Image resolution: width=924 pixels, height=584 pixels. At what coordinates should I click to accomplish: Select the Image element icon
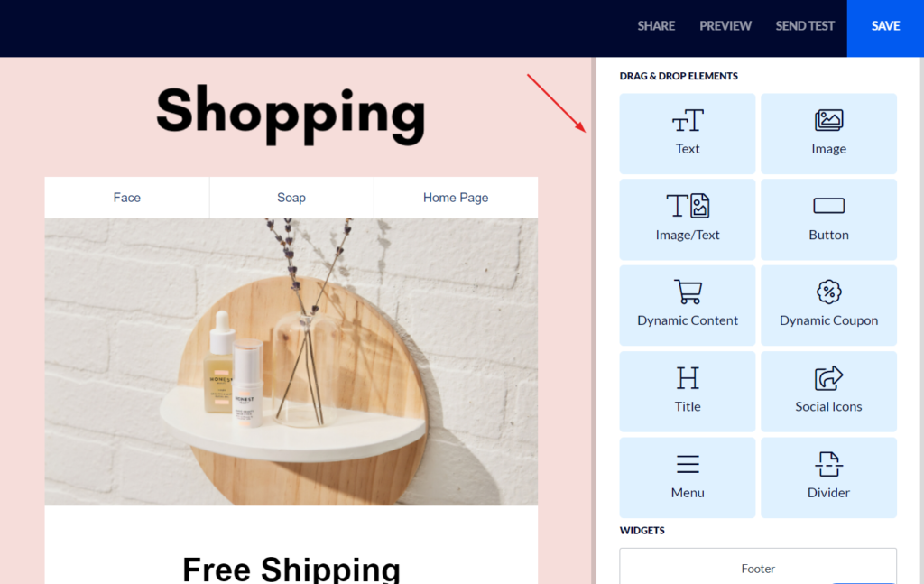tap(828, 120)
